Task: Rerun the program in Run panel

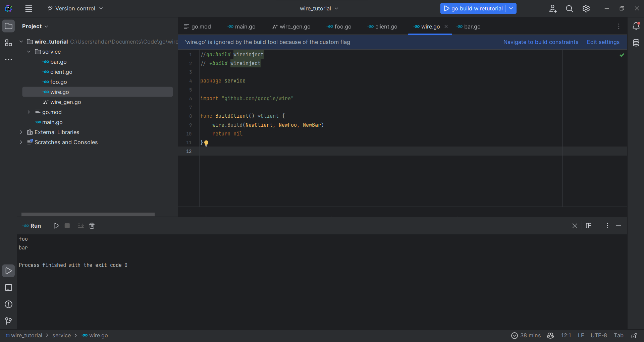Action: [x=56, y=226]
